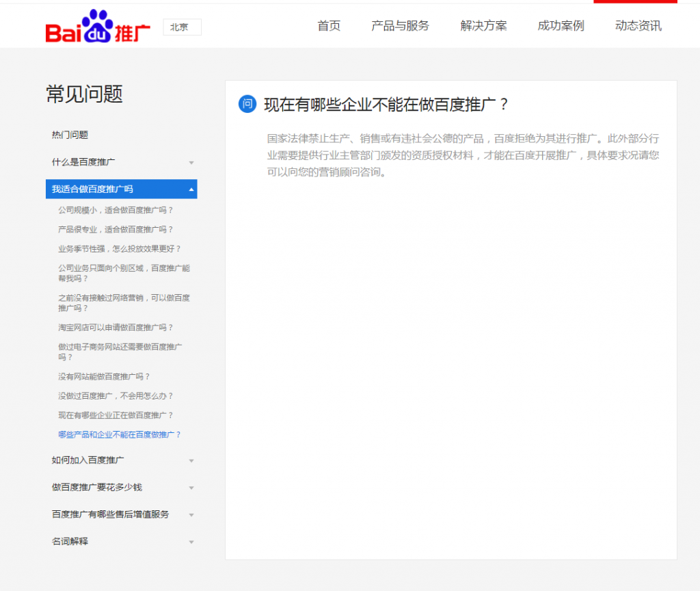This screenshot has height=591, width=700.
Task: Open question 做过电子商务网站还需要做百度推广吗？
Action: point(120,352)
